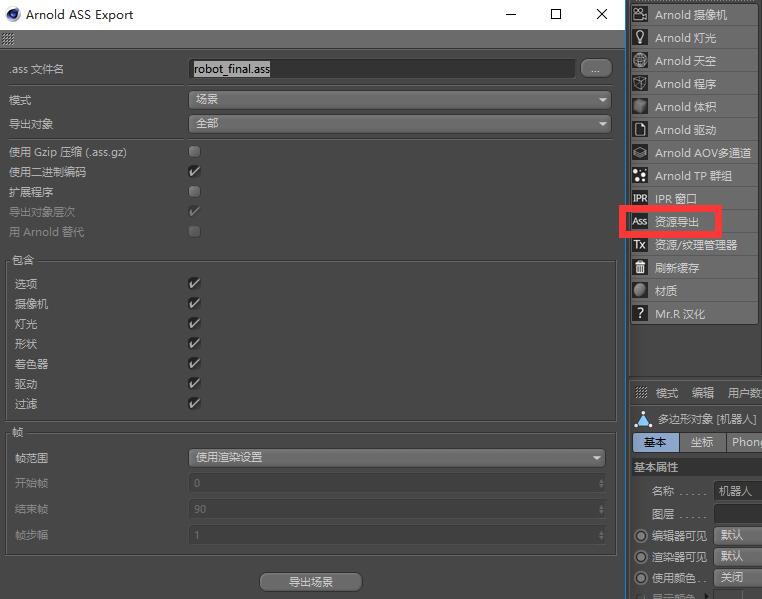Click the 刷新缓存 trash icon

coord(640,267)
